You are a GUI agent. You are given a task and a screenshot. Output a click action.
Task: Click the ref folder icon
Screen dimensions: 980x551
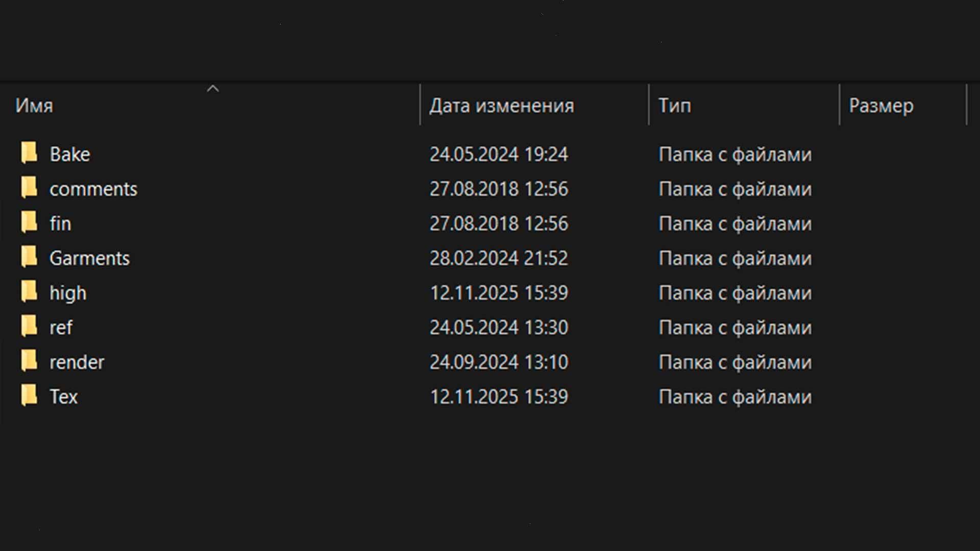click(29, 327)
